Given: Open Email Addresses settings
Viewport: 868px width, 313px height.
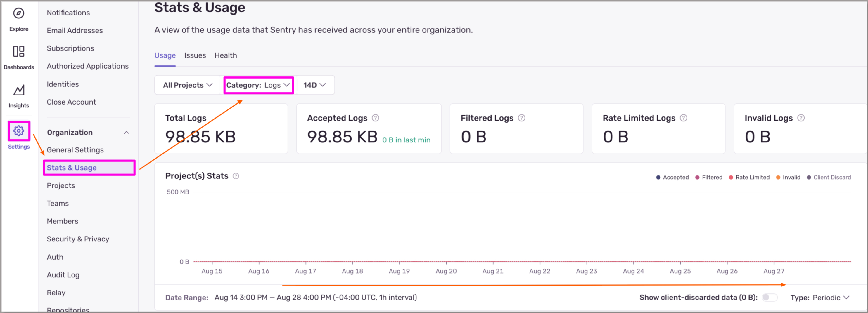Looking at the screenshot, I should click(x=75, y=31).
